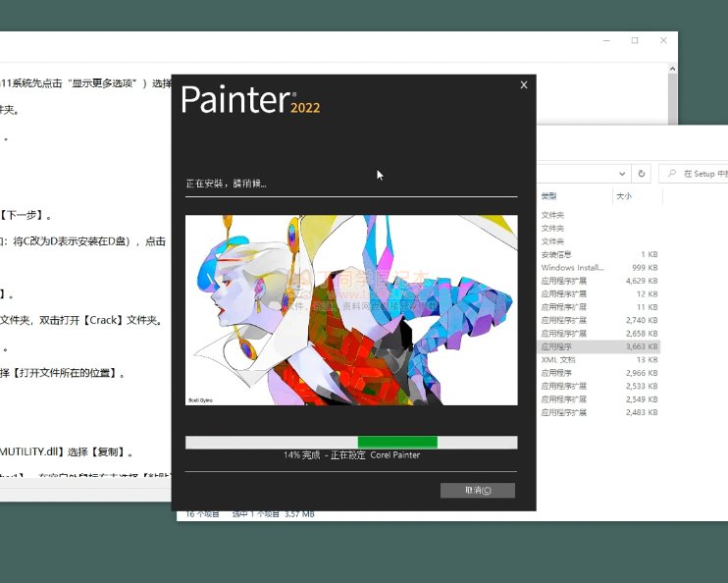The height and width of the screenshot is (583, 728).
Task: Select the 4,629 KB 应用程序扩展 file
Action: (x=599, y=281)
